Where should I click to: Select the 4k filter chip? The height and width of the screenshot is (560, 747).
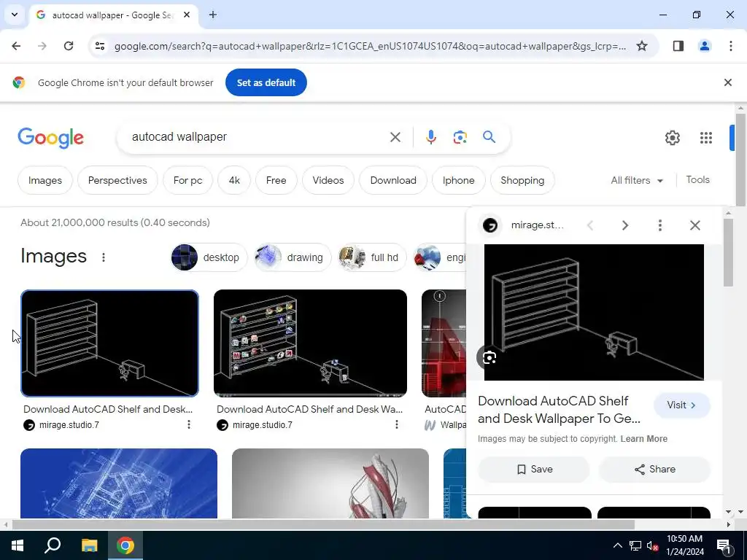tap(234, 181)
